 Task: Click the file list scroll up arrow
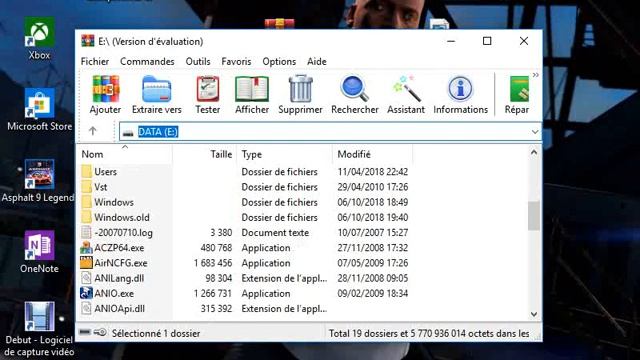(x=534, y=153)
